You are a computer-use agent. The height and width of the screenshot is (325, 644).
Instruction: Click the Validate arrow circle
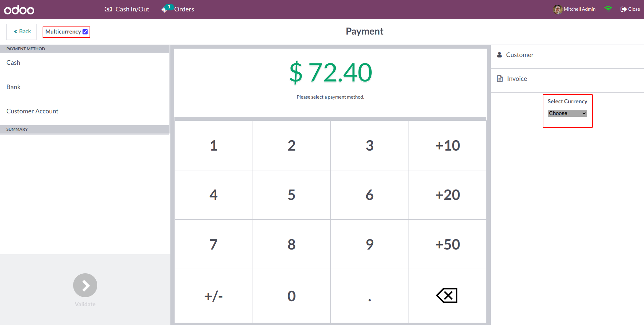coord(85,285)
